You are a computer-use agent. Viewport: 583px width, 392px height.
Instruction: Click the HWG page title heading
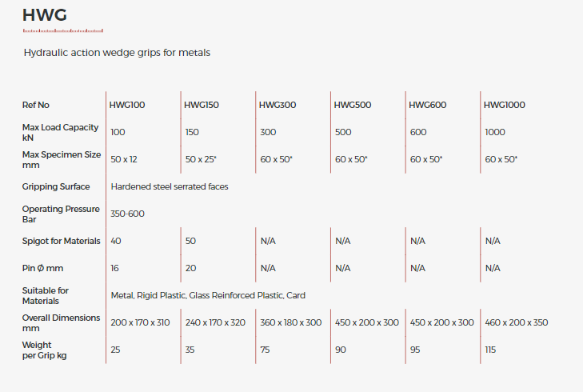coord(45,14)
